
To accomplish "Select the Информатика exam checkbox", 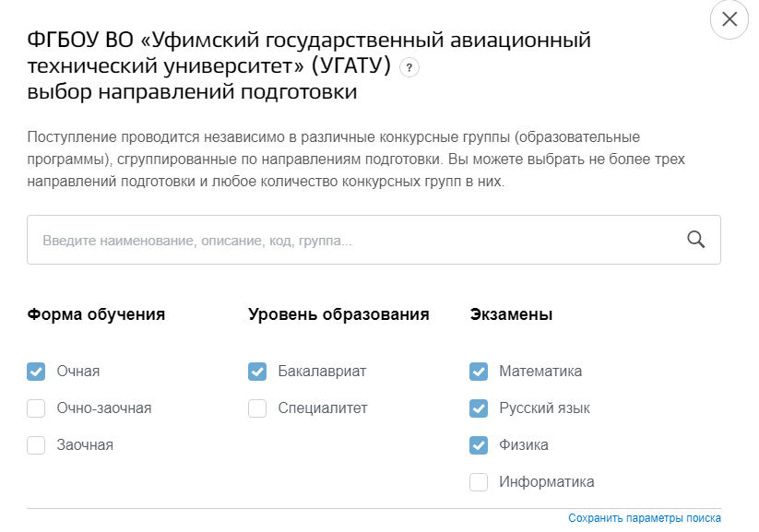I will pyautogui.click(x=479, y=481).
